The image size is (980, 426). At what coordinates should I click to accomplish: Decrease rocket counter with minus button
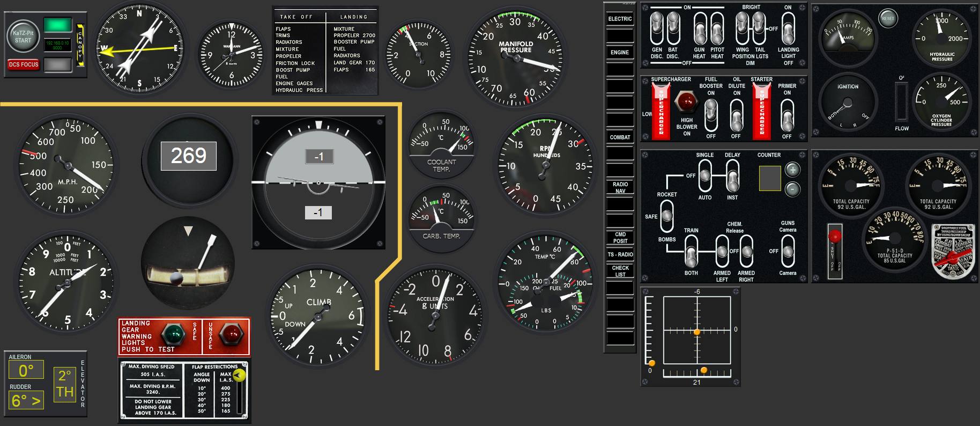pos(792,189)
